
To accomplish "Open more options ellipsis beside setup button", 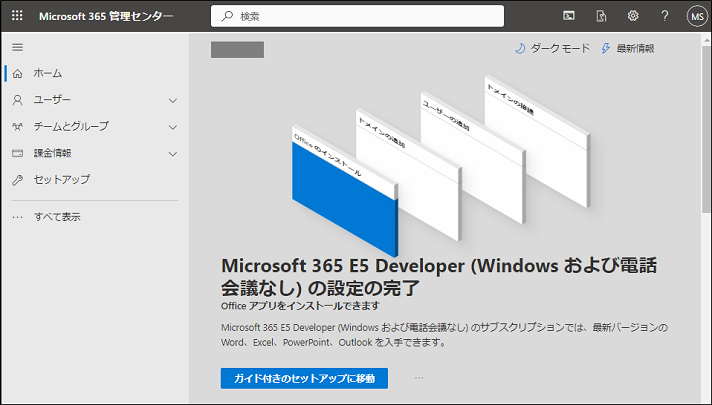I will (419, 378).
